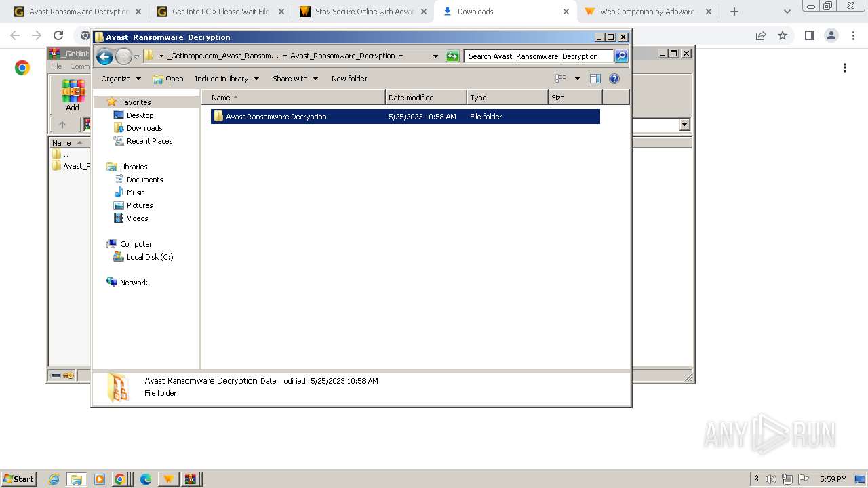
Task: Select Desktop under Favorites
Action: pos(140,115)
